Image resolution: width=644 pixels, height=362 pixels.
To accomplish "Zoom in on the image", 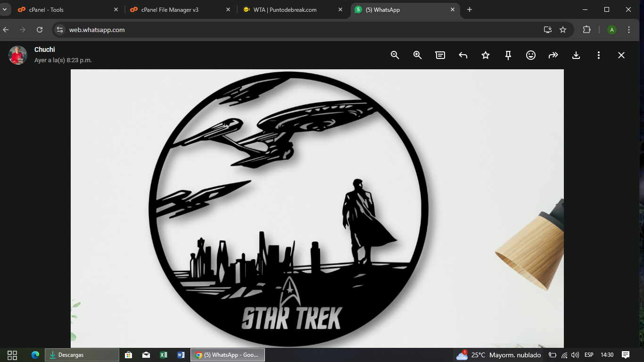I will pyautogui.click(x=418, y=55).
